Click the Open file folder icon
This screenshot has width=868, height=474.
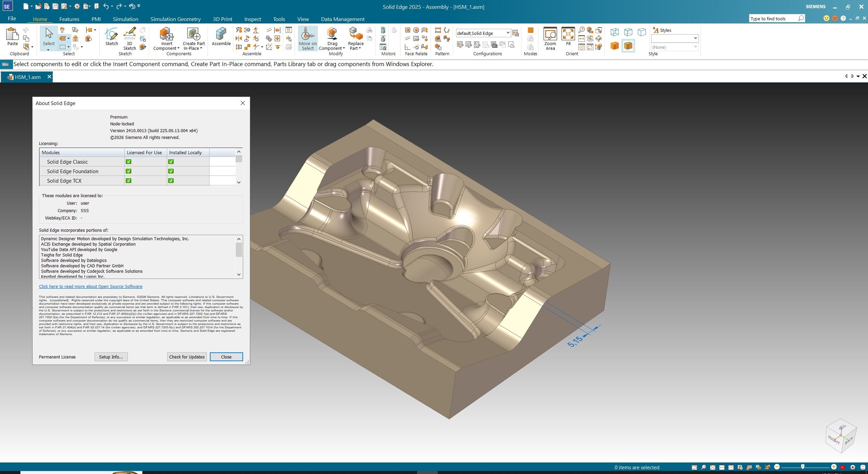coord(38,6)
